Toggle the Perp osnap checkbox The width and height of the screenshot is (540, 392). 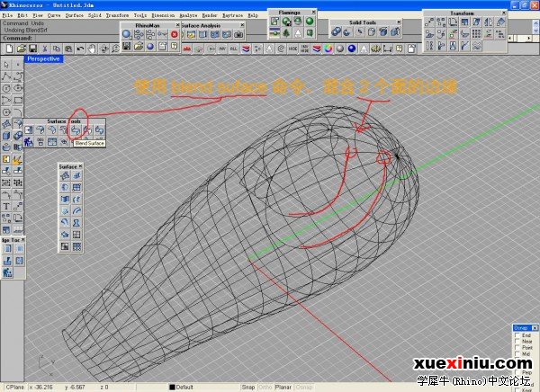click(x=517, y=372)
